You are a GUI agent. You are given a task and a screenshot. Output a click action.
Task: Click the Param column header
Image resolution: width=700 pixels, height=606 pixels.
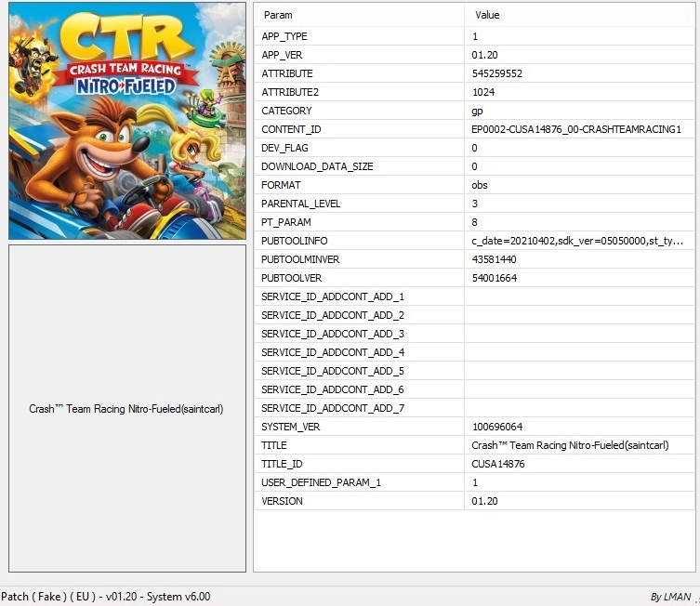[x=277, y=15]
